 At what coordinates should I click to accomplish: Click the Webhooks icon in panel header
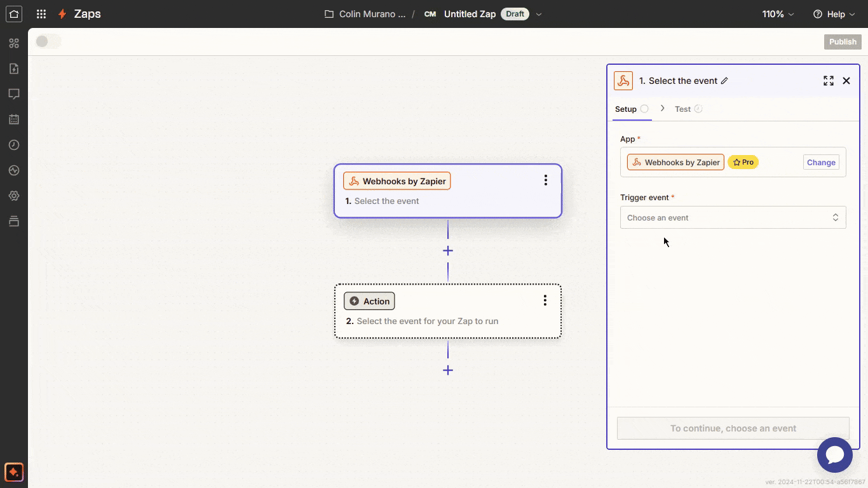pyautogui.click(x=623, y=81)
